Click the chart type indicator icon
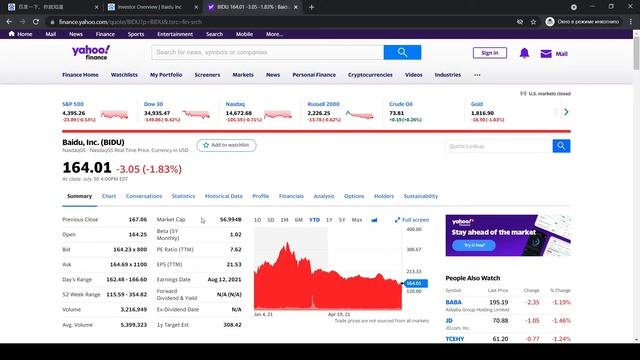Screen dimensions: 640x360 coord(374,220)
